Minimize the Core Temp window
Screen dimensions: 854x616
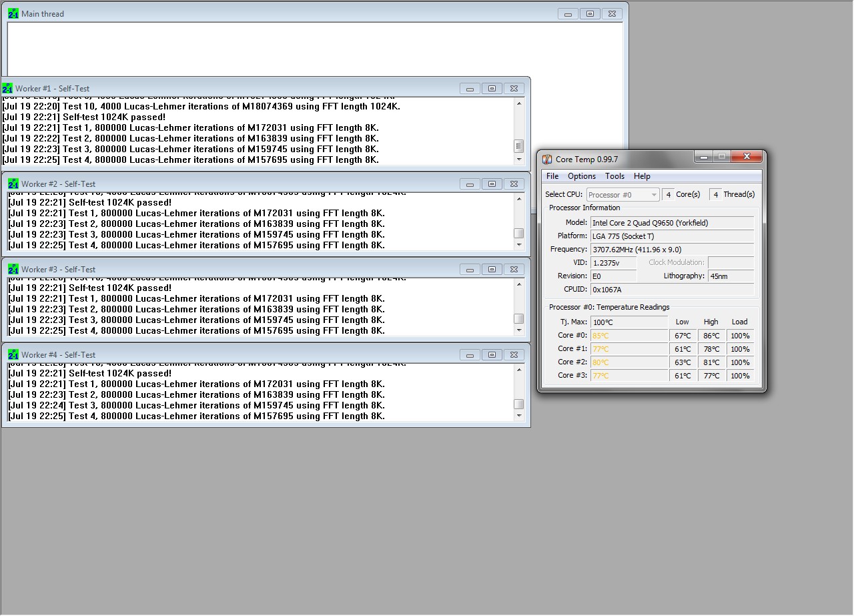click(x=703, y=157)
